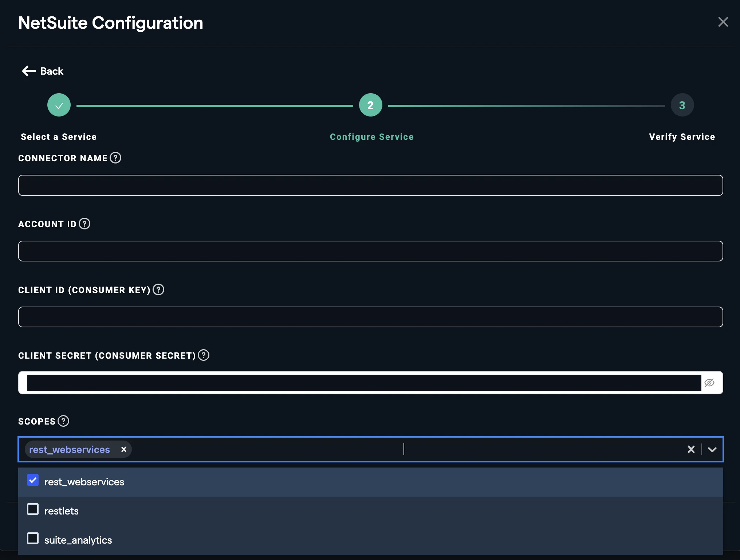740x560 pixels.
Task: Open the Client Secret help tooltip icon
Action: coord(204,355)
